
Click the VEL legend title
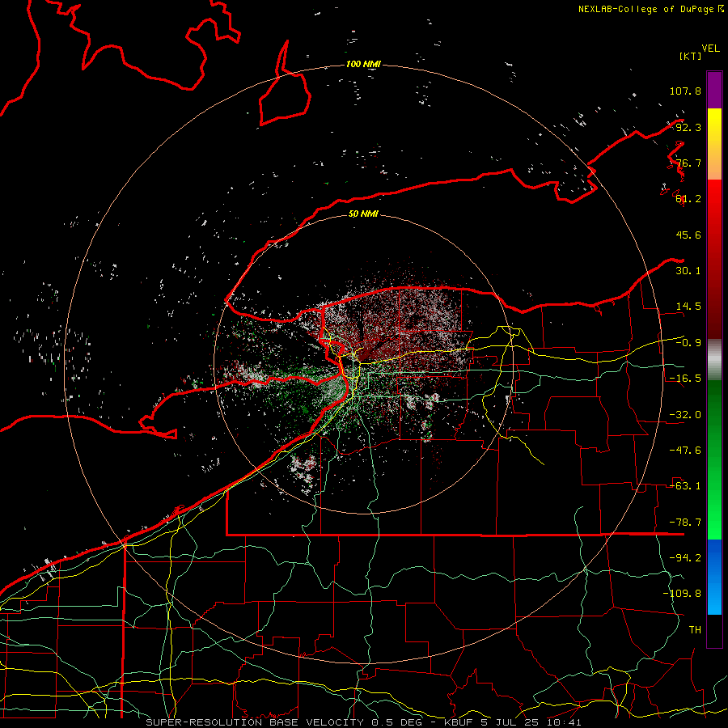coord(710,49)
